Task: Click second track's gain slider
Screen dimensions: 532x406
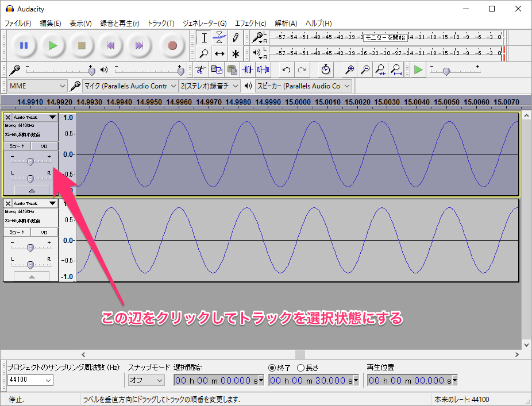Action: click(x=30, y=248)
